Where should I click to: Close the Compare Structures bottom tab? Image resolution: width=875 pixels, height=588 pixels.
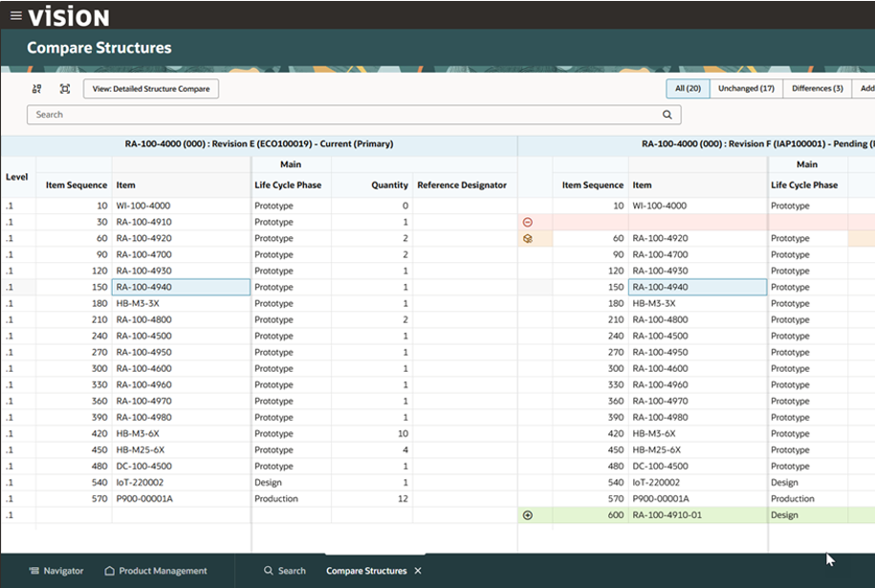coord(418,571)
